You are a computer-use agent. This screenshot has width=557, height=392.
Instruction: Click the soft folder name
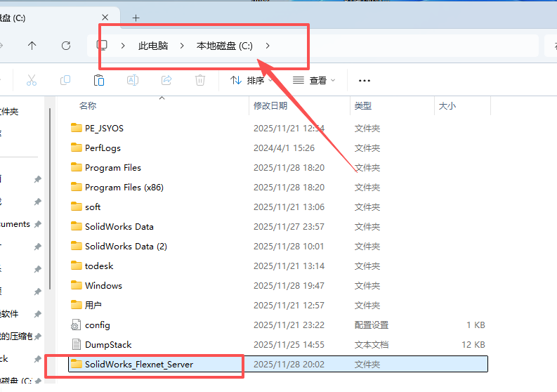click(x=93, y=207)
